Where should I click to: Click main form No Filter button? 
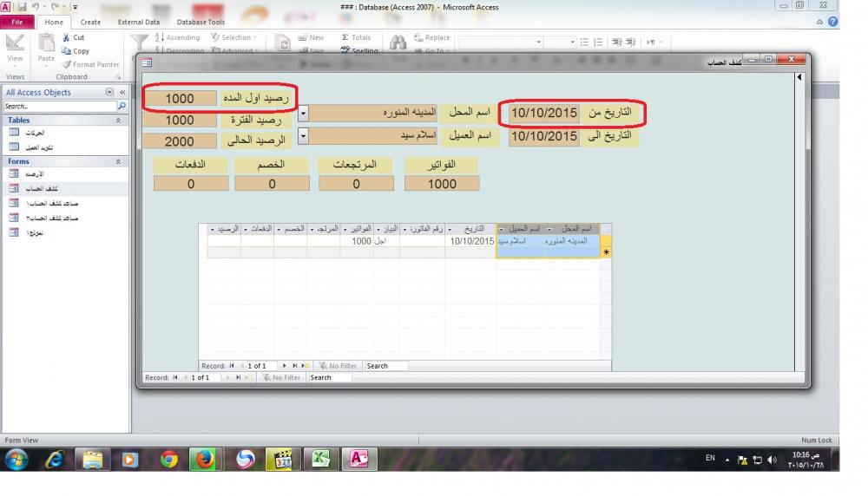click(282, 378)
